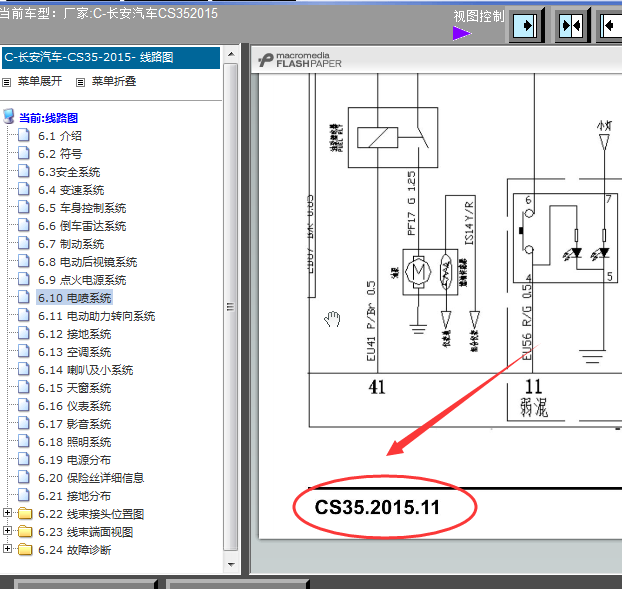Open 6.16 仪表系统
The height and width of the screenshot is (589, 622).
pos(75,406)
